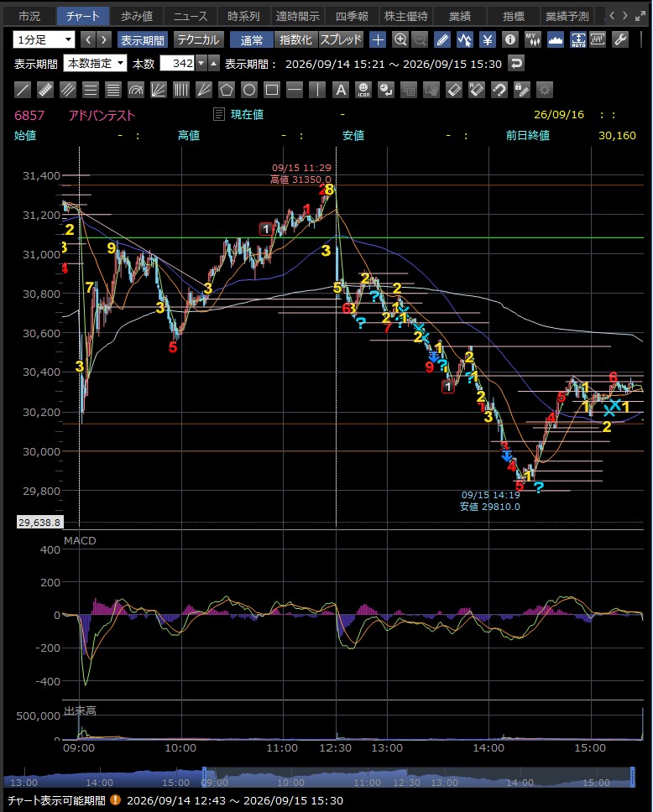
Task: Open the 四季報 tab
Action: point(352,16)
